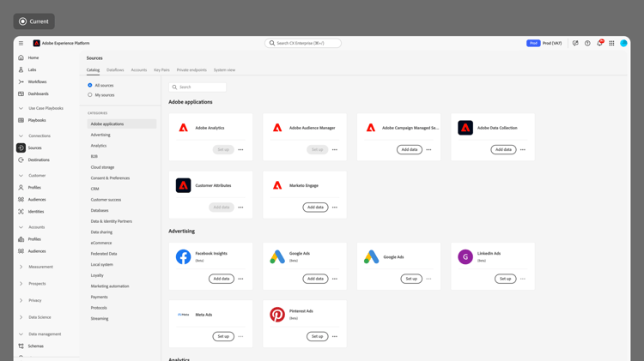
Task: Click Add data on Adobe Campaign Managed Services
Action: point(410,150)
